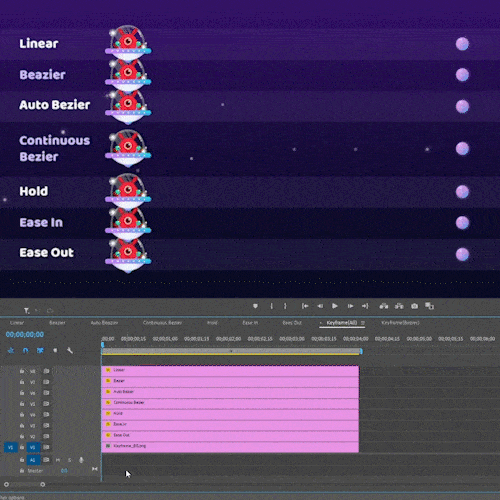Select the Ease Out clip on timeline
This screenshot has width=500, height=500.
(x=230, y=435)
